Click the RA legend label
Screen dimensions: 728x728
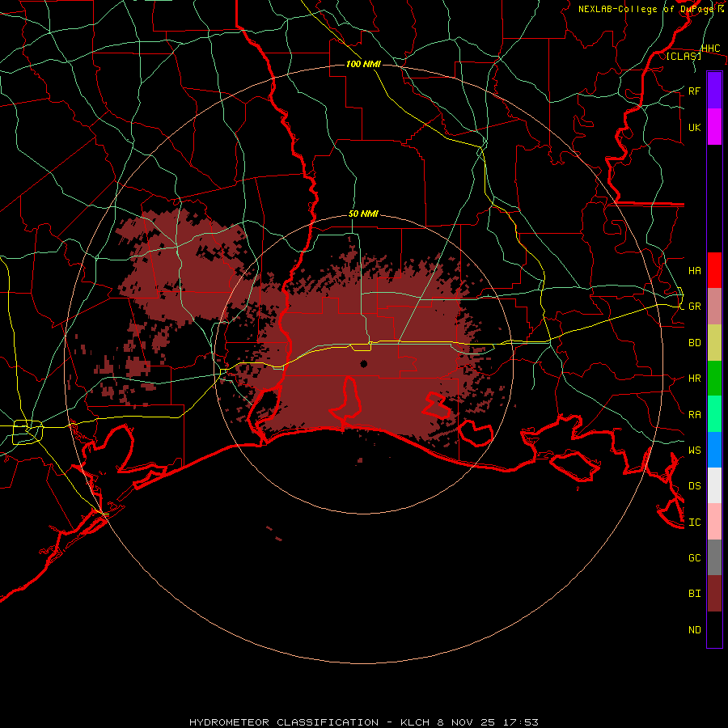[694, 415]
